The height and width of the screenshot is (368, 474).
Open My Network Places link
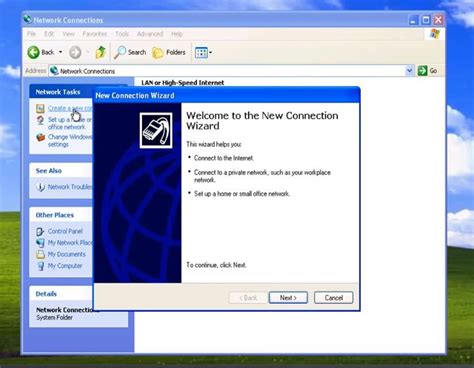point(70,243)
